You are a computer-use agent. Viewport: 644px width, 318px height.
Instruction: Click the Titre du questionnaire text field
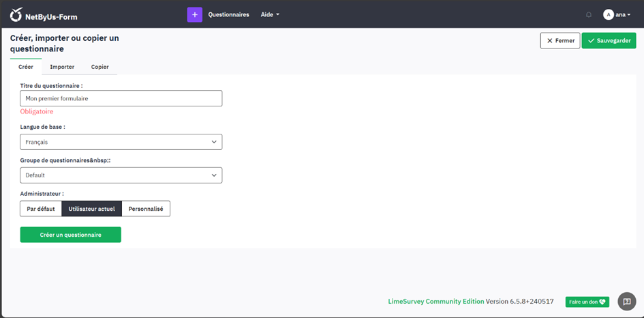[x=121, y=98]
